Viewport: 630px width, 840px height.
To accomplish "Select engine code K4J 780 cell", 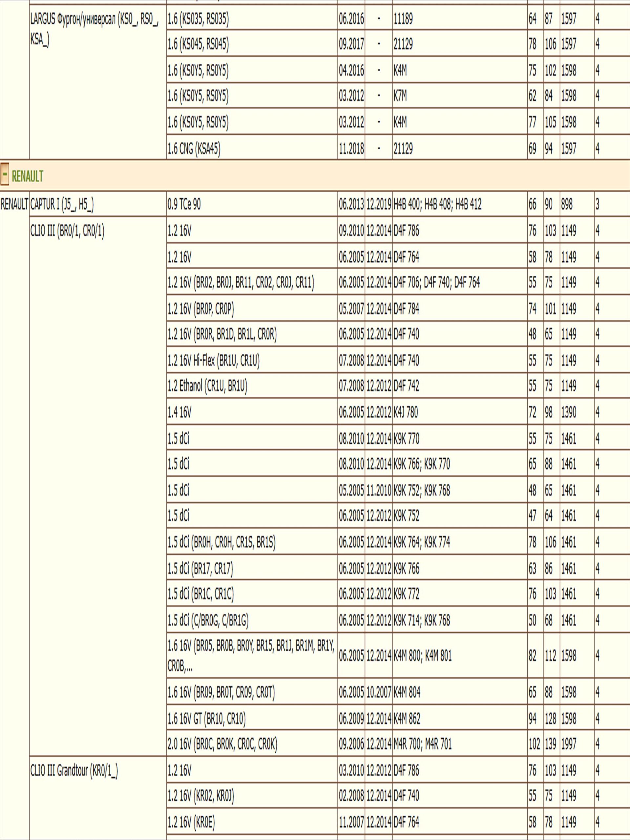I will pyautogui.click(x=406, y=412).
